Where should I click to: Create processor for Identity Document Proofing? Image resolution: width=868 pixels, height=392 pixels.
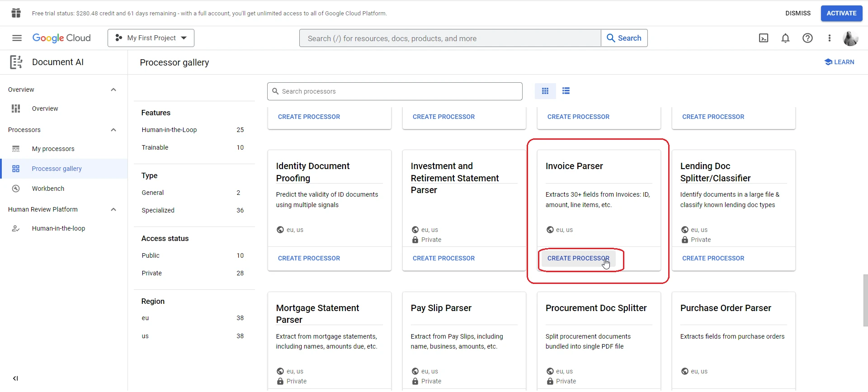(x=309, y=258)
